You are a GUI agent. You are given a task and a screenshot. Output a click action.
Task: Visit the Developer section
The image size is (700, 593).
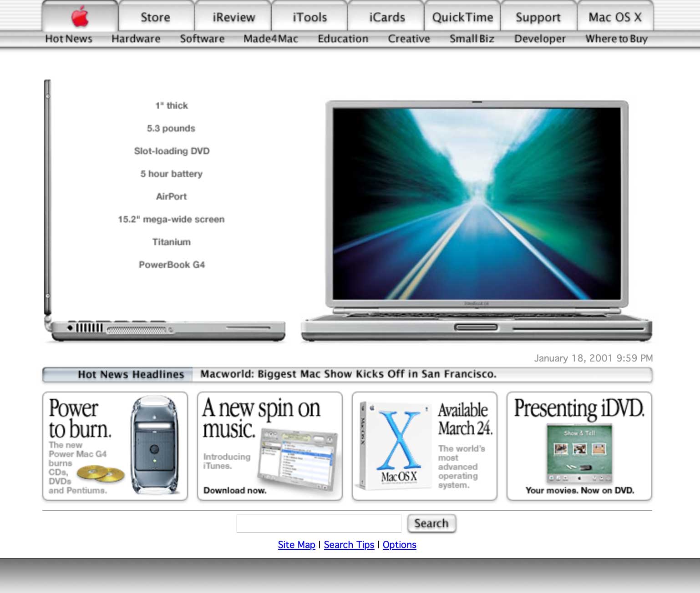tap(540, 39)
